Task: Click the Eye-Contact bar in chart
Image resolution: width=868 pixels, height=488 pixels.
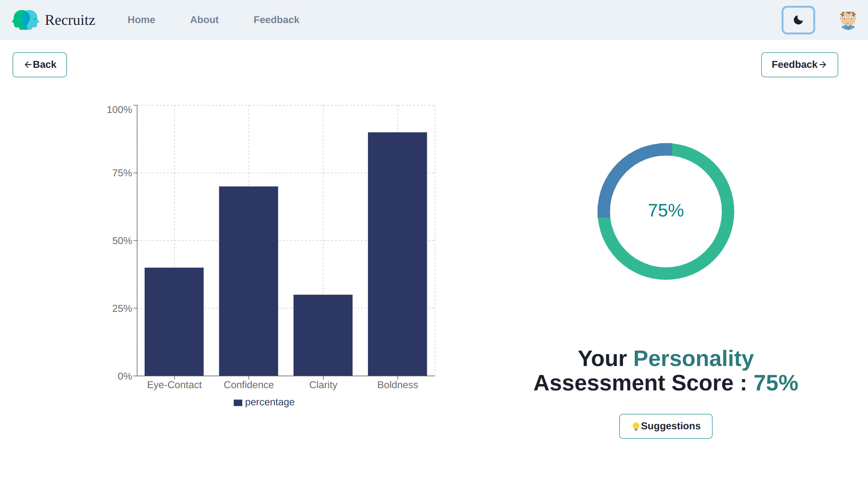Action: click(174, 322)
